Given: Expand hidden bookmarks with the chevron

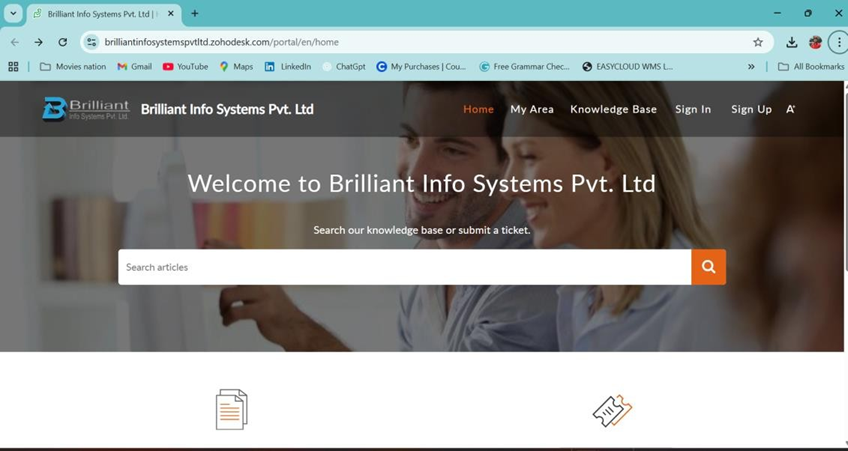Looking at the screenshot, I should pyautogui.click(x=751, y=67).
